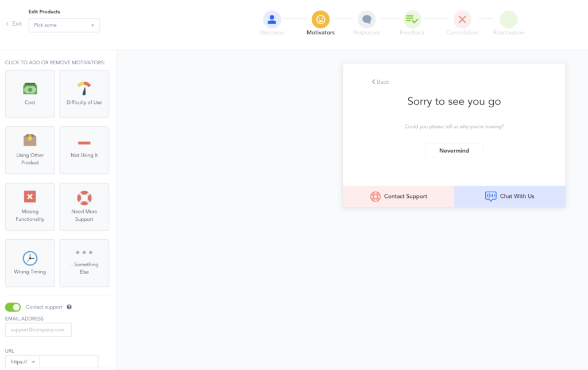Expand the https:// protocol dropdown

[23, 362]
